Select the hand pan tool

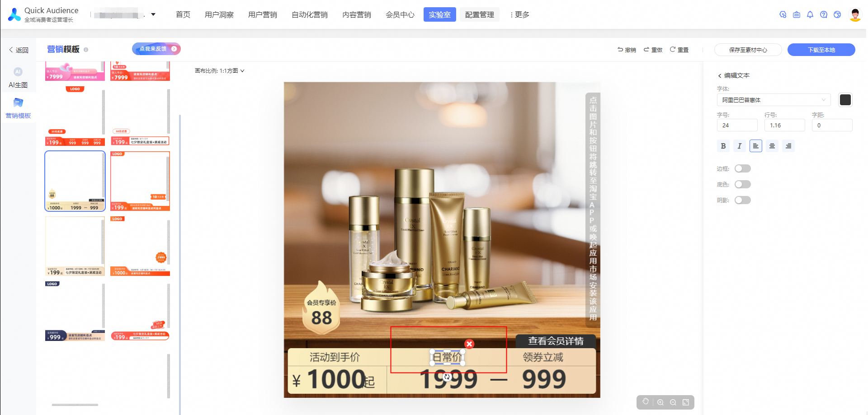click(646, 402)
